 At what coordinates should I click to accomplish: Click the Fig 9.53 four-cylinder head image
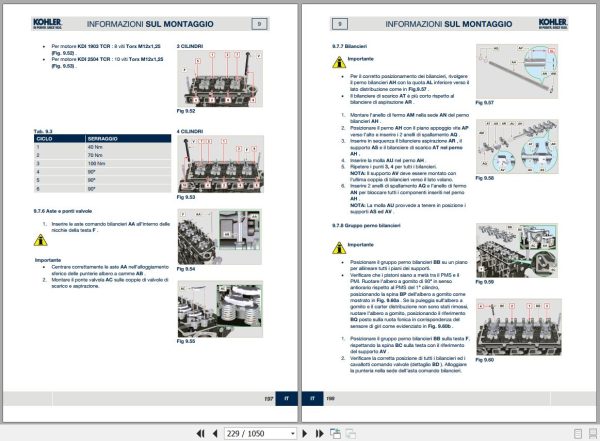pyautogui.click(x=220, y=164)
